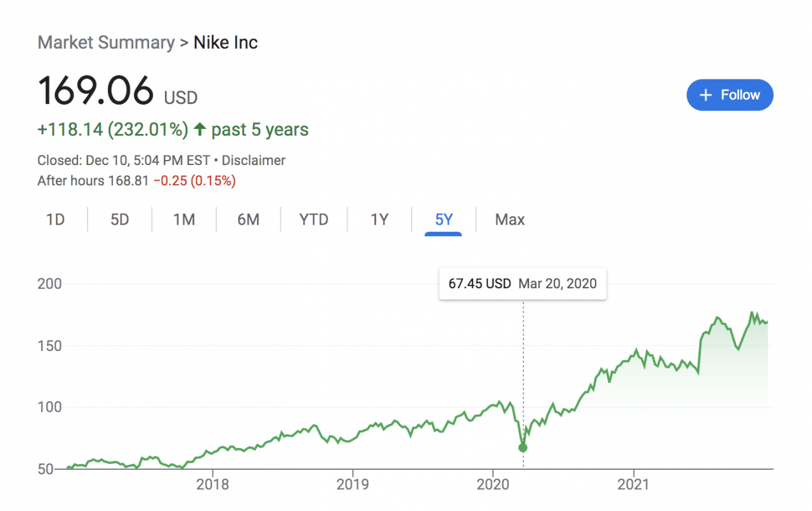Open the Market Summary link
The image size is (812, 511).
click(106, 43)
